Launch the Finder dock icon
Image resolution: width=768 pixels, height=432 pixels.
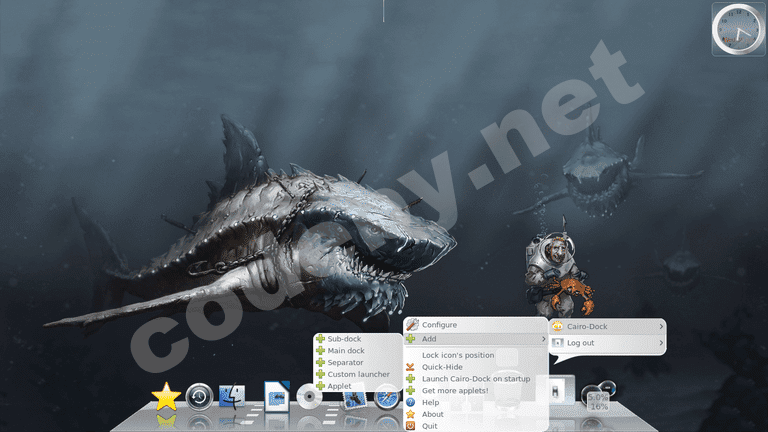pyautogui.click(x=233, y=398)
